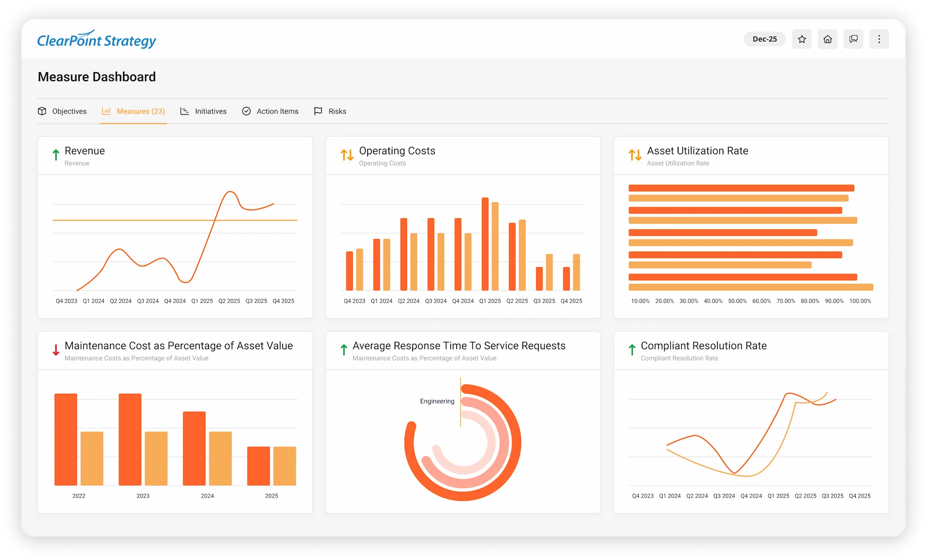
Task: Open the Dec-25 date selector
Action: pos(764,39)
